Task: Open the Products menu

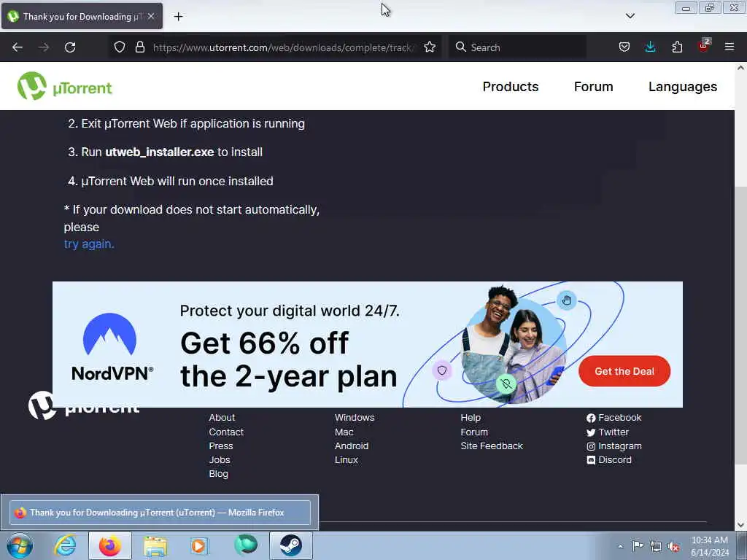Action: (510, 87)
